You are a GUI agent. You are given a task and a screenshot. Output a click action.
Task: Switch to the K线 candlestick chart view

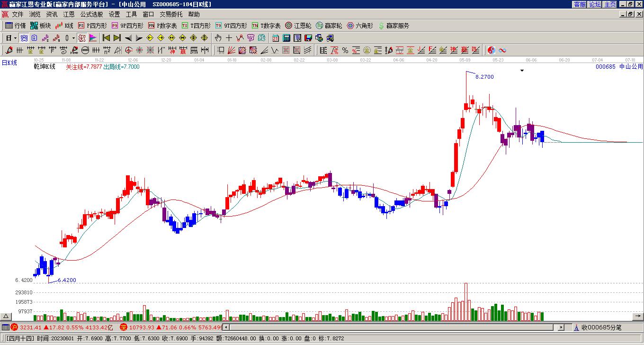click(x=64, y=26)
